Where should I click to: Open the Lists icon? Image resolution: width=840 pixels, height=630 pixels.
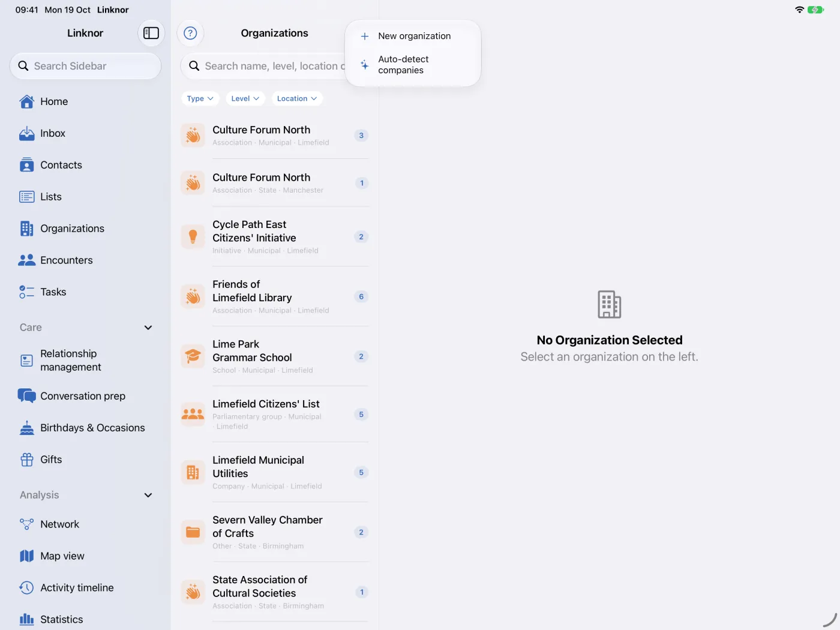coord(27,197)
